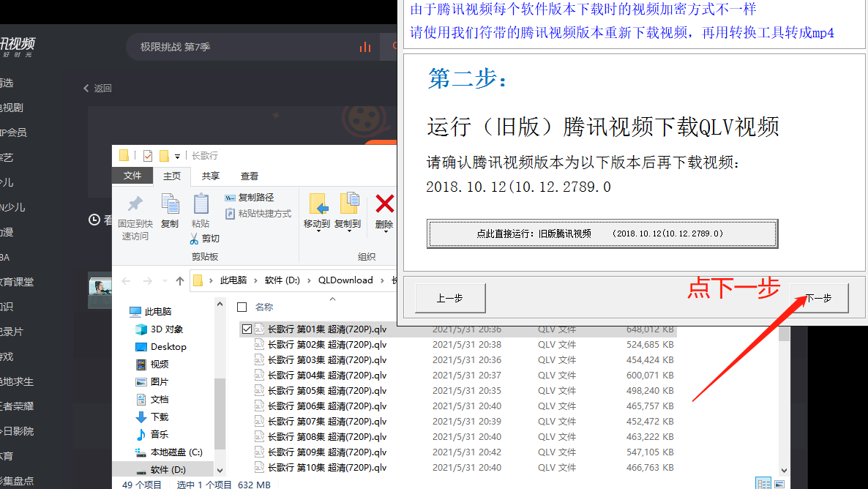Click the video thumbnail in Tencent Video history

pyautogui.click(x=100, y=290)
